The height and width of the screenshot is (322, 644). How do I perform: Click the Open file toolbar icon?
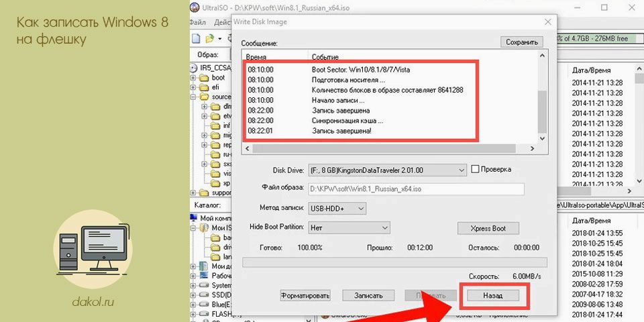209,39
